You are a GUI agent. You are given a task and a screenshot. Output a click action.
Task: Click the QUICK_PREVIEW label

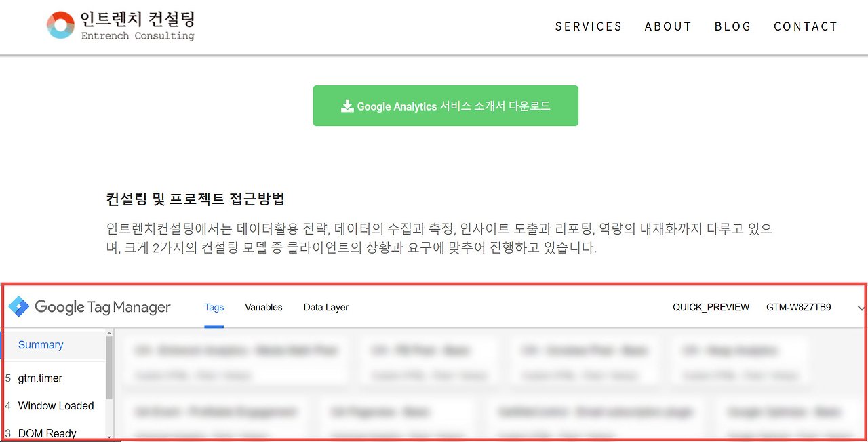[711, 307]
